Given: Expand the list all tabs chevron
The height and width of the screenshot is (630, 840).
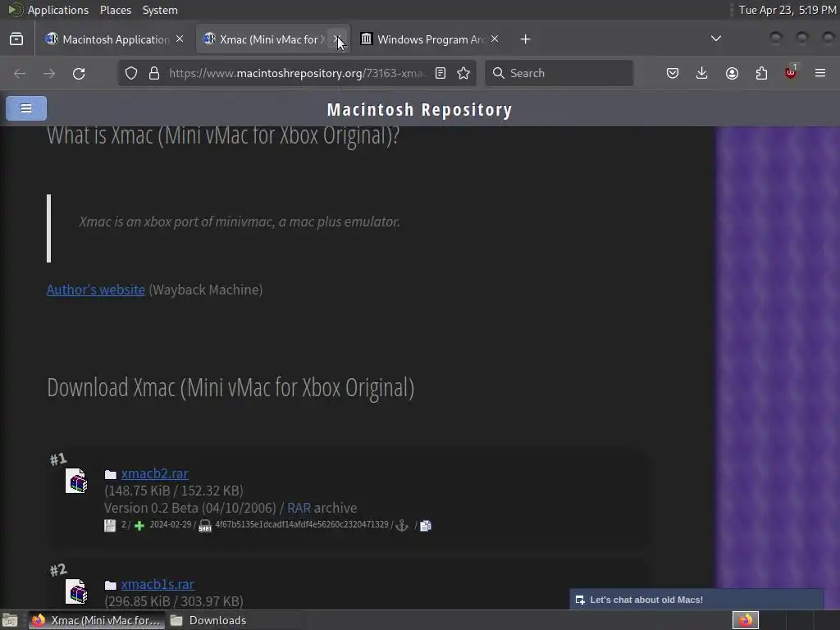Looking at the screenshot, I should point(715,39).
